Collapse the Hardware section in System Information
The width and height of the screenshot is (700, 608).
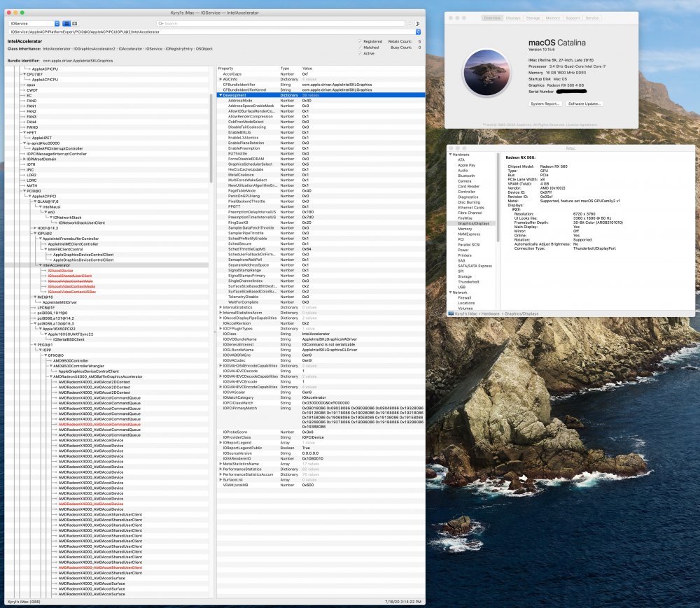tap(450, 155)
